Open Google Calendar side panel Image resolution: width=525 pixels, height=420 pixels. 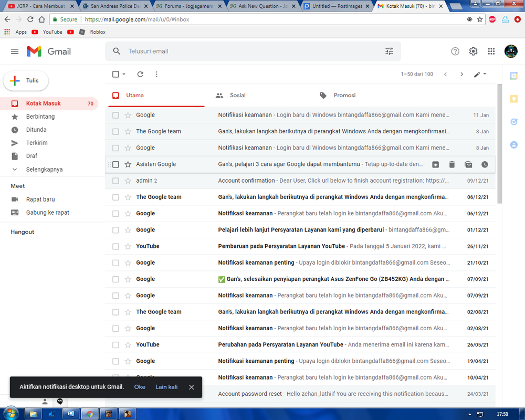pyautogui.click(x=513, y=76)
